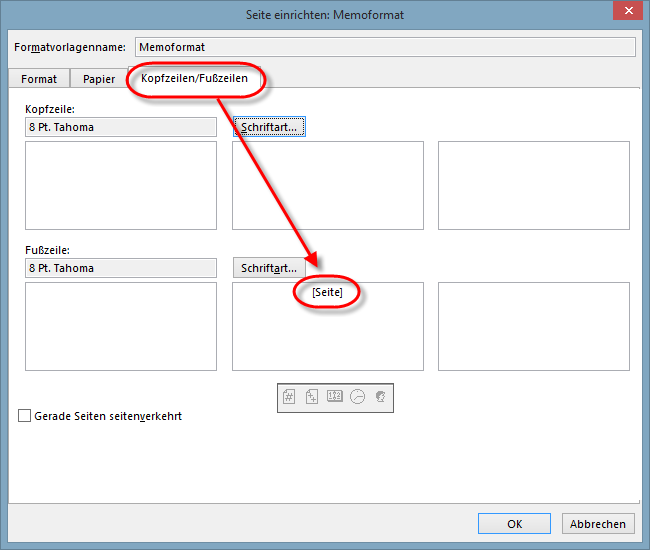This screenshot has width=650, height=550.
Task: Click the left Kopfzeile text box
Action: [x=121, y=185]
